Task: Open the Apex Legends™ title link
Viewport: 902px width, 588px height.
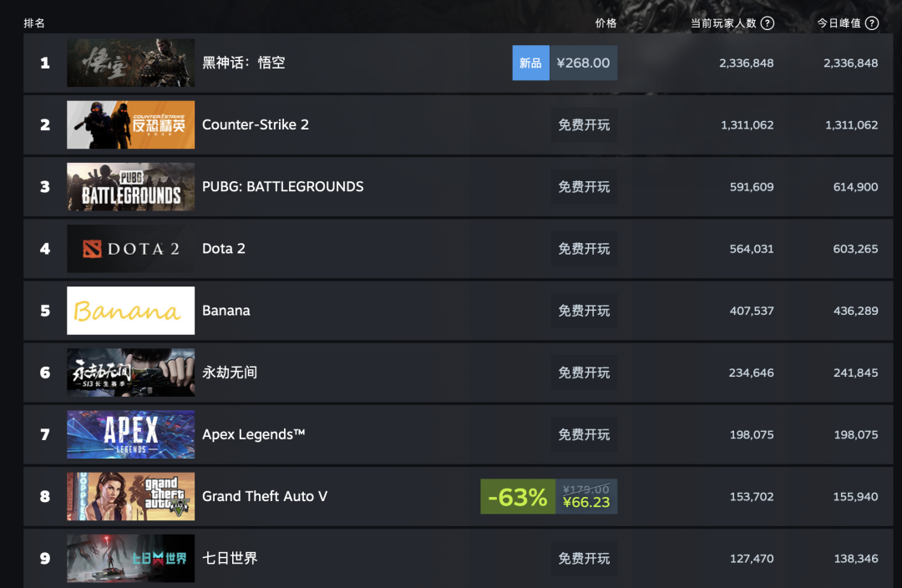Action: pyautogui.click(x=253, y=434)
